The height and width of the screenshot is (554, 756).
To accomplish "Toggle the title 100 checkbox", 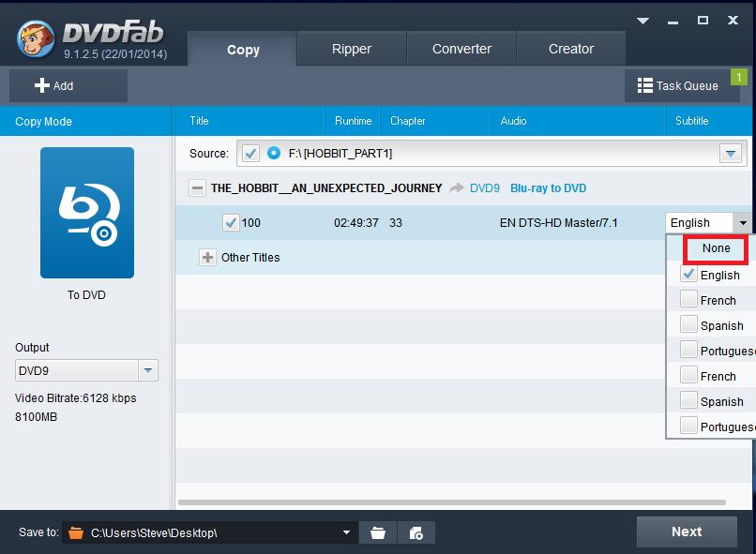I will point(231,222).
